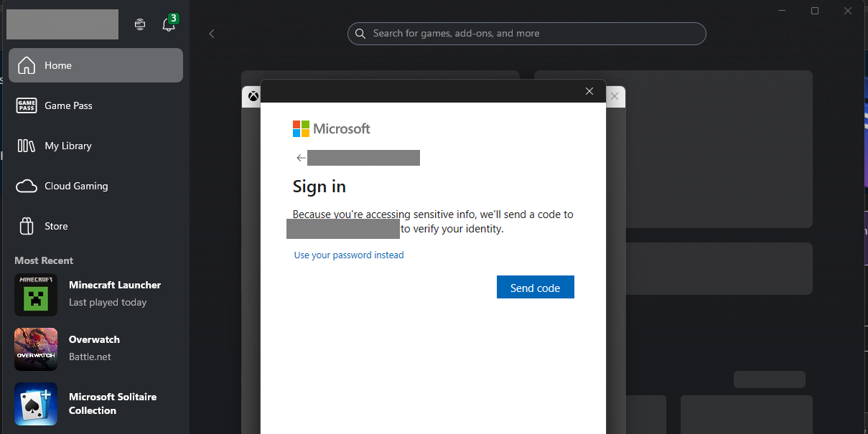The width and height of the screenshot is (868, 434).
Task: Click the Store shopping bag icon
Action: pos(27,226)
